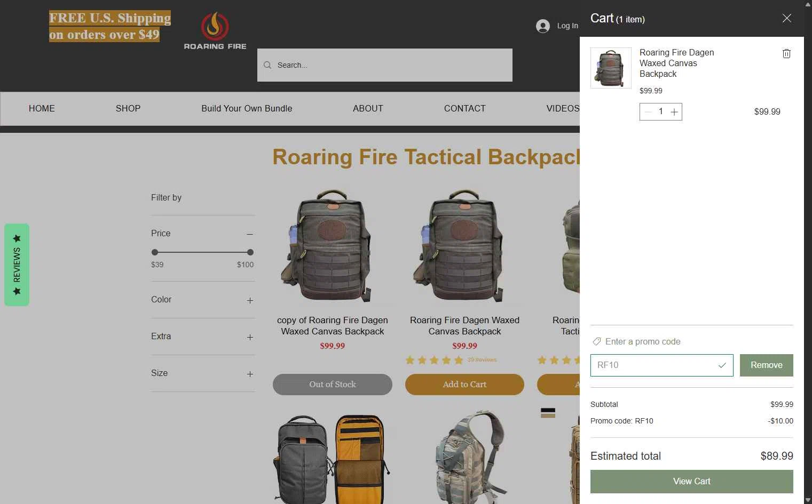
Task: Click the free U.S. shipping banner
Action: (110, 26)
